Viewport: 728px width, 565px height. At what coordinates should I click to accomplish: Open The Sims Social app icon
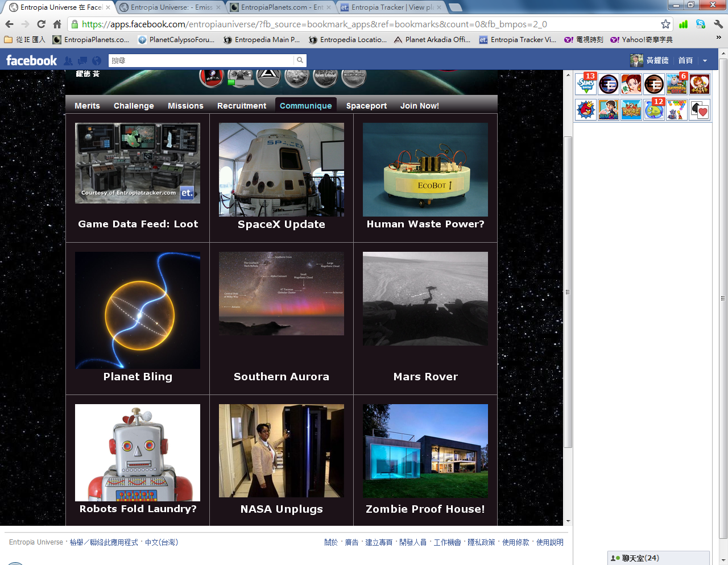585,84
